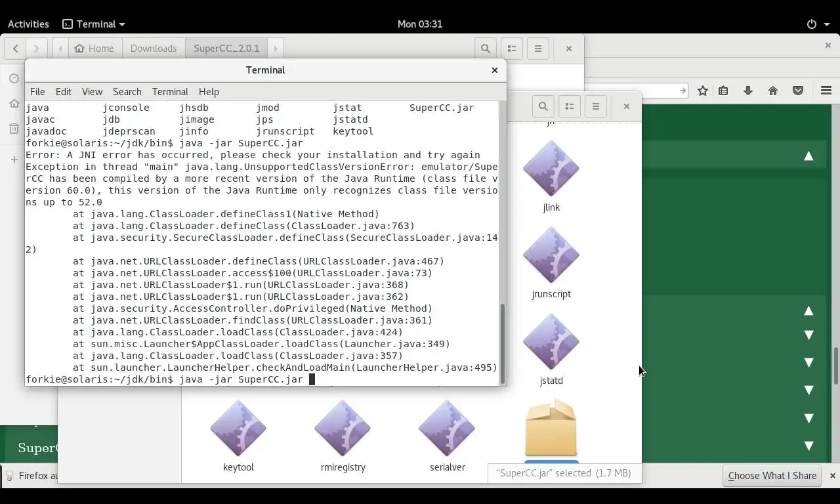Open Firefox hamburger menu
Image resolution: width=840 pixels, height=504 pixels.
pos(826,91)
